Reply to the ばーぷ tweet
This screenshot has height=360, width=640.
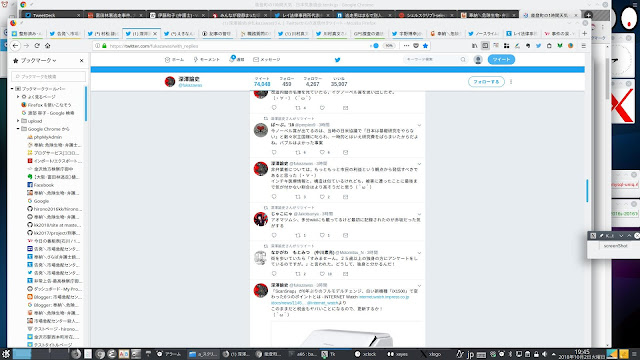274,152
